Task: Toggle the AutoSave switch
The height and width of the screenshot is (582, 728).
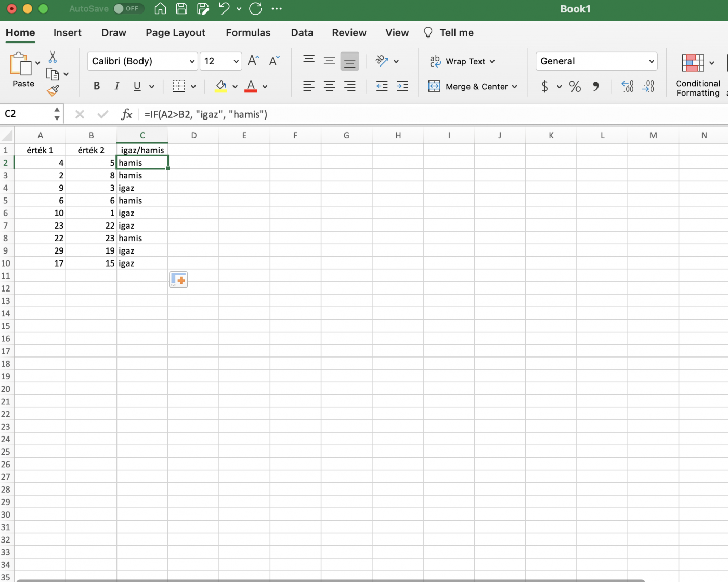Action: (127, 9)
